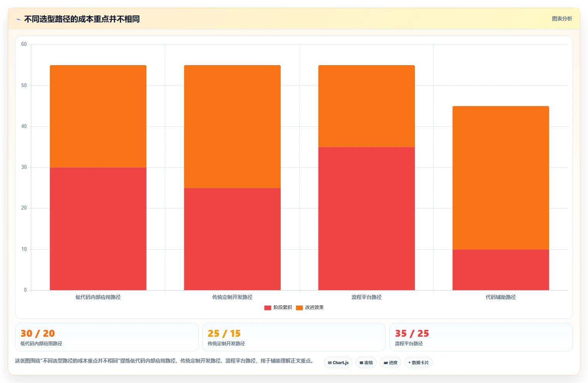Select the 表格 tag chip
The width and height of the screenshot is (588, 383).
pos(366,363)
